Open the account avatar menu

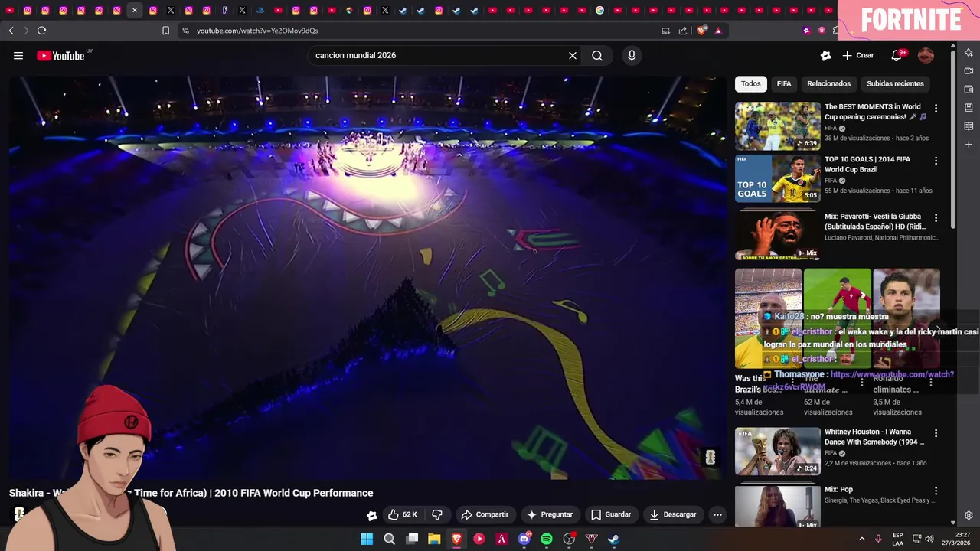[x=926, y=55]
